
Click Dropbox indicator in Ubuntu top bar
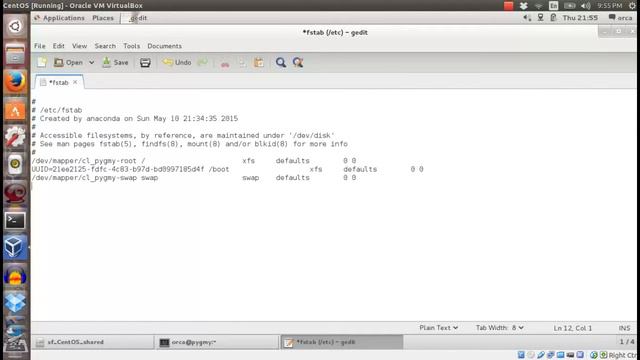(x=524, y=5)
